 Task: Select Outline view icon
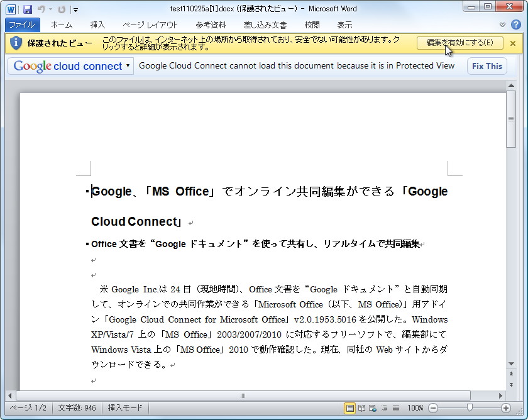(x=384, y=409)
